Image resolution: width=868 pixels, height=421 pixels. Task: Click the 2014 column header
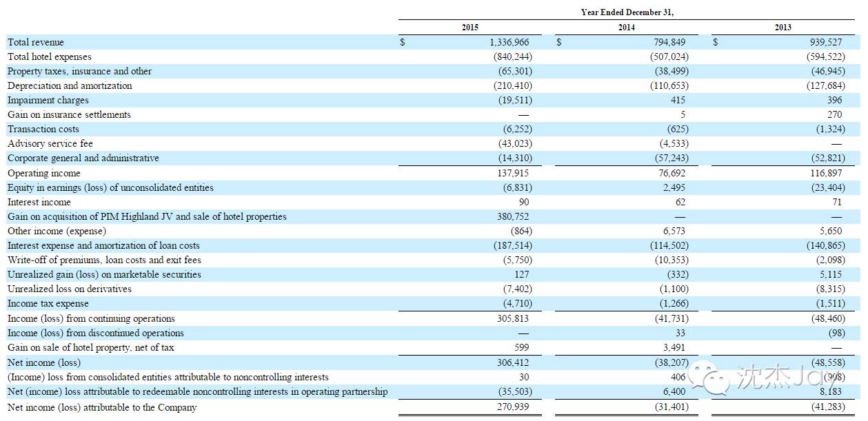tap(627, 28)
